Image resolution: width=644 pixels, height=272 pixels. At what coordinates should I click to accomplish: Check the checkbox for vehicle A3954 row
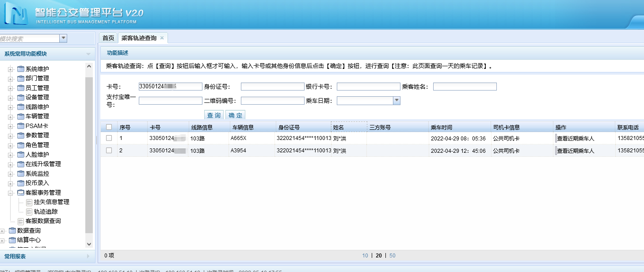pos(108,151)
